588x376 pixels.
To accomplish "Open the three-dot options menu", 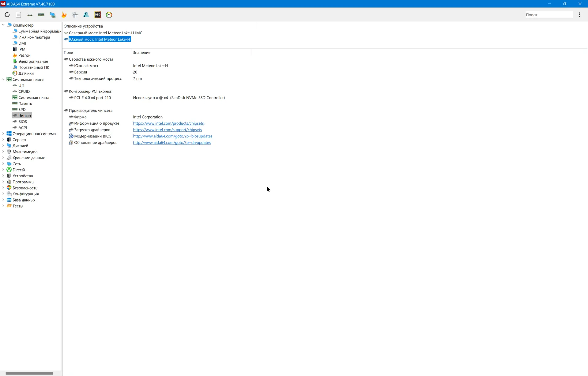I will point(579,15).
